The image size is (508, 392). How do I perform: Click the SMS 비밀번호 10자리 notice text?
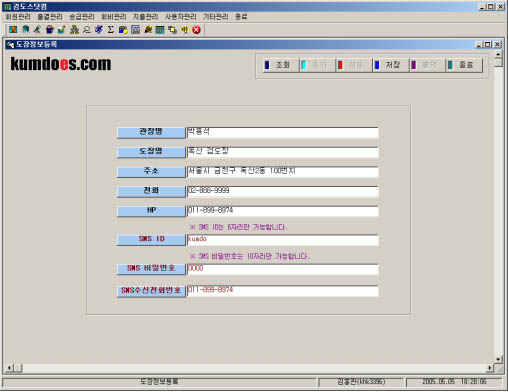[250, 256]
